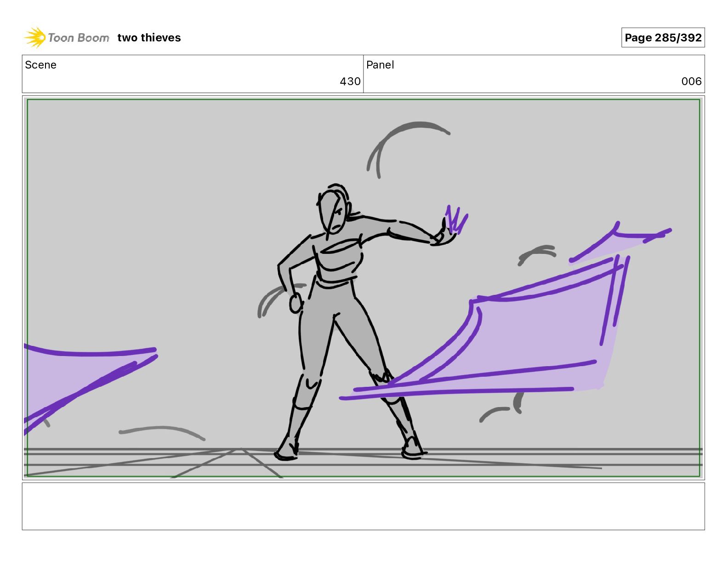Viewport: 728px width, 563px height.
Task: Select the Scene label text
Action: click(x=40, y=65)
